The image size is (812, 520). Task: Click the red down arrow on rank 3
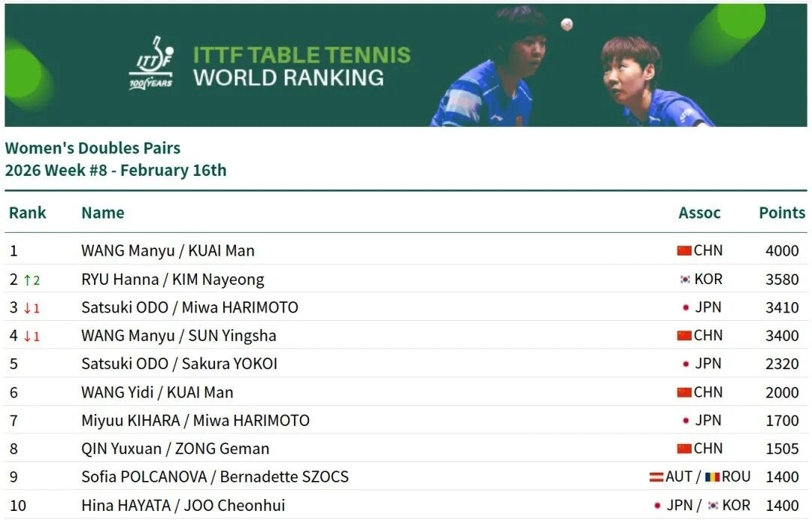(x=28, y=308)
